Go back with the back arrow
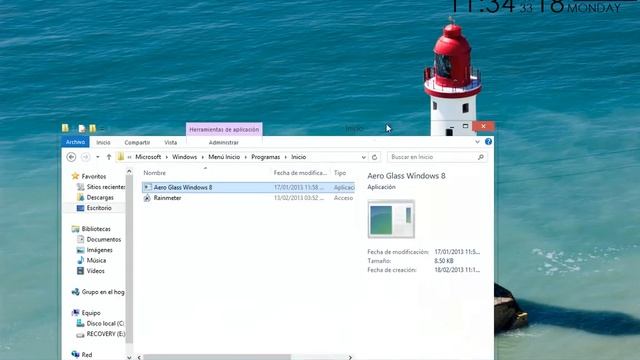The image size is (640, 360). coord(71,157)
